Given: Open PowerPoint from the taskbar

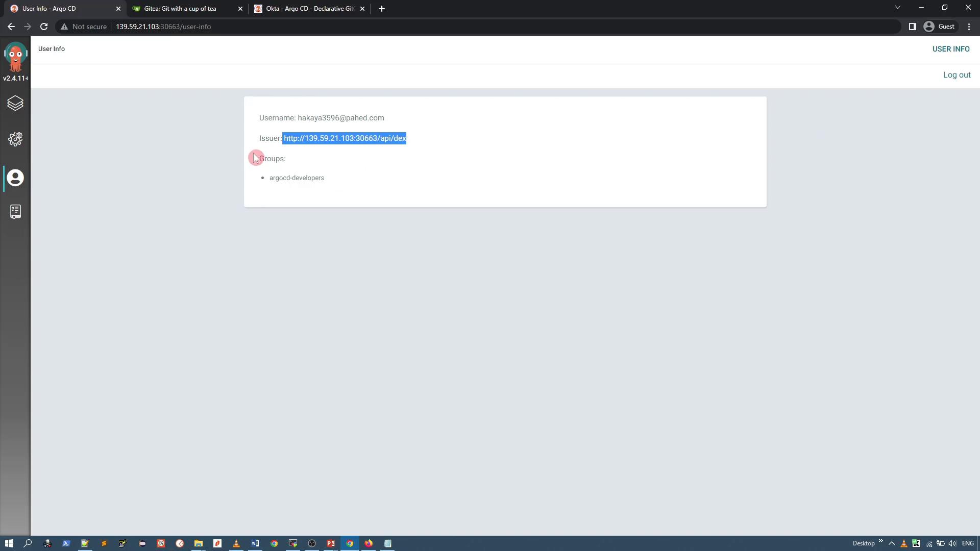Looking at the screenshot, I should (x=330, y=543).
